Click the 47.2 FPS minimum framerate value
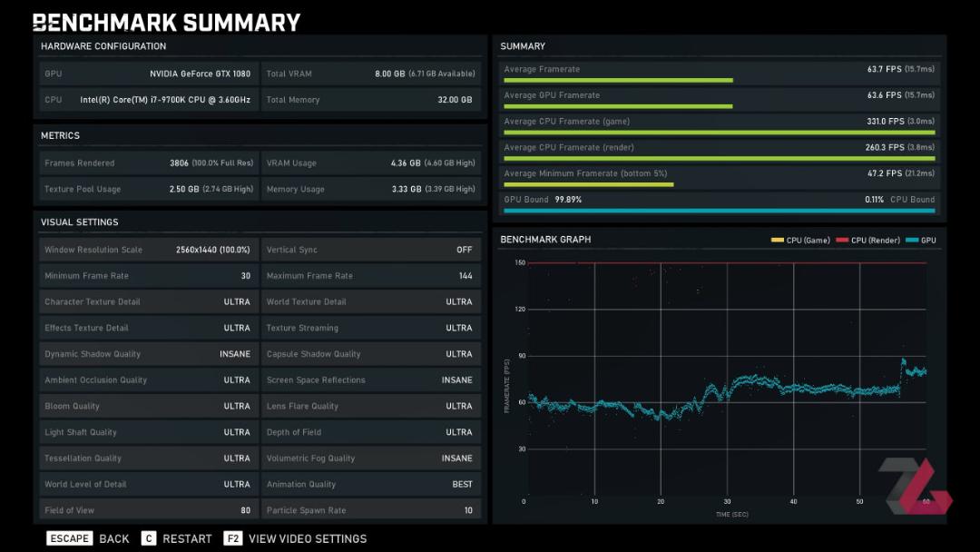This screenshot has width=980, height=552. coord(901,173)
